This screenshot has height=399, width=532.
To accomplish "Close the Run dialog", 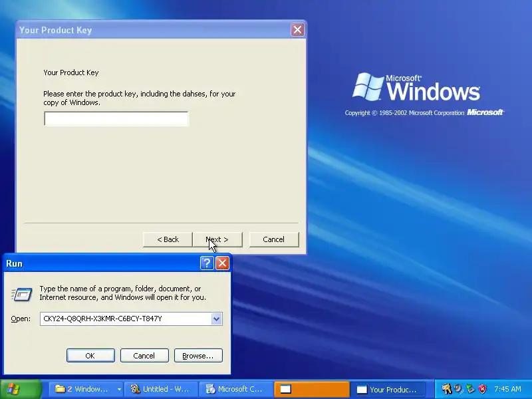I will coord(222,263).
